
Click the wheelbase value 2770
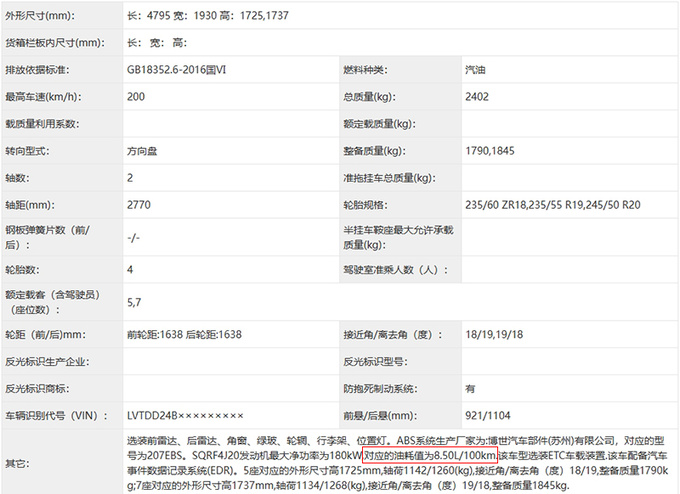click(x=139, y=205)
